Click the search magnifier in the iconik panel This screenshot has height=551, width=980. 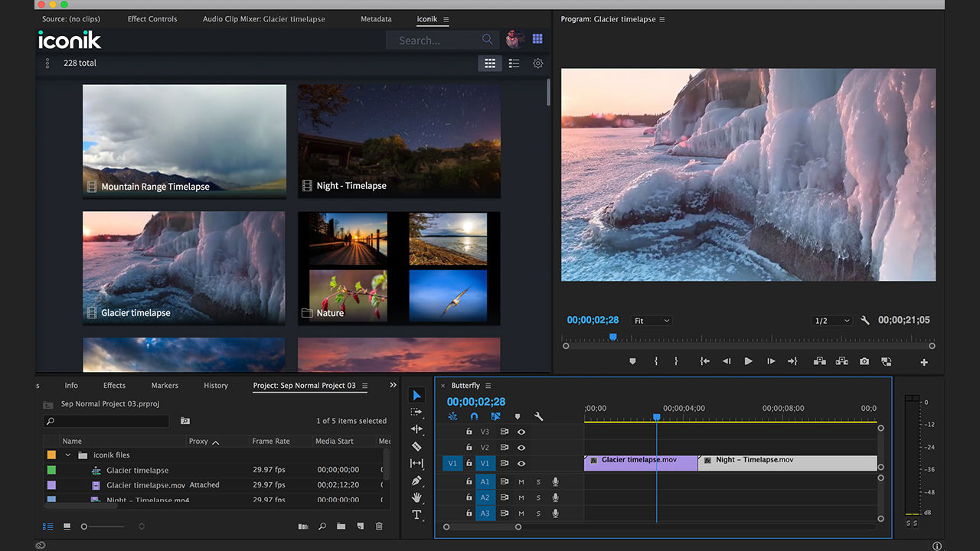click(x=487, y=39)
